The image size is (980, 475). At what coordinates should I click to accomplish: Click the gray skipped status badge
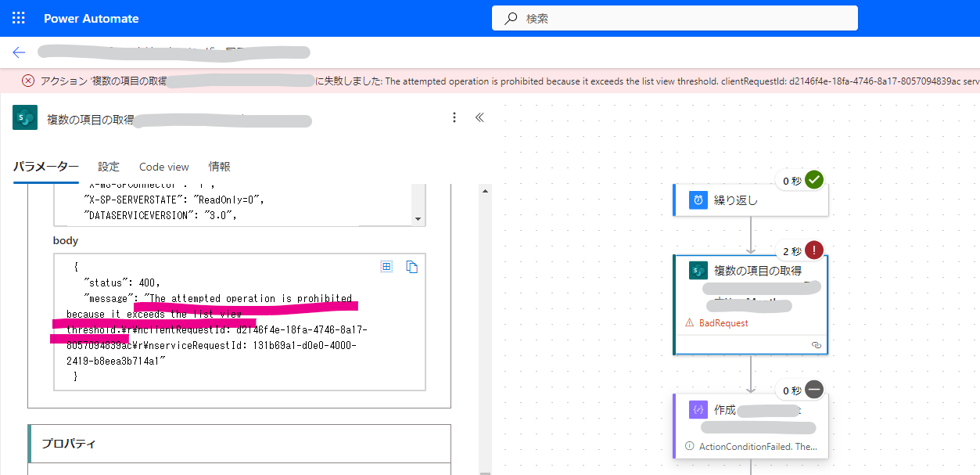pyautogui.click(x=814, y=390)
